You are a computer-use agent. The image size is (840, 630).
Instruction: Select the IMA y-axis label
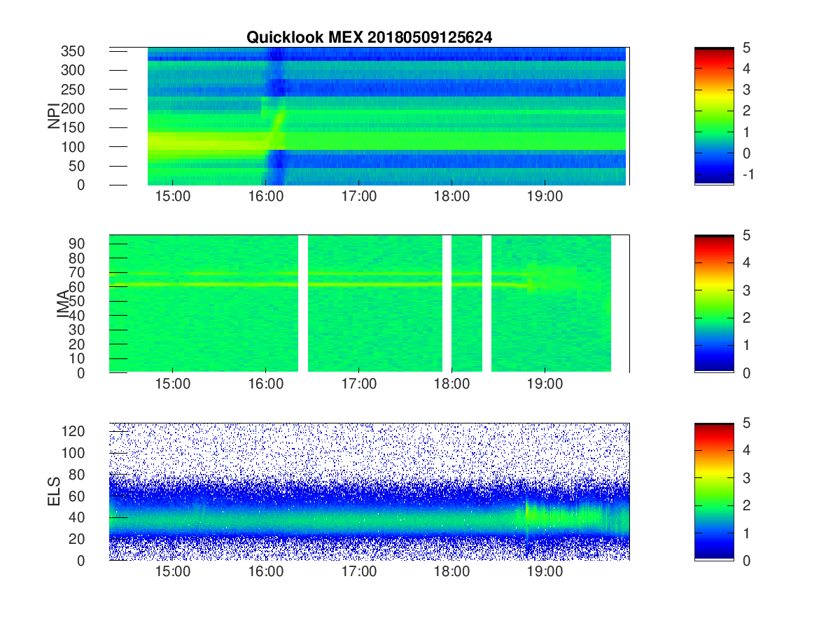(x=62, y=304)
